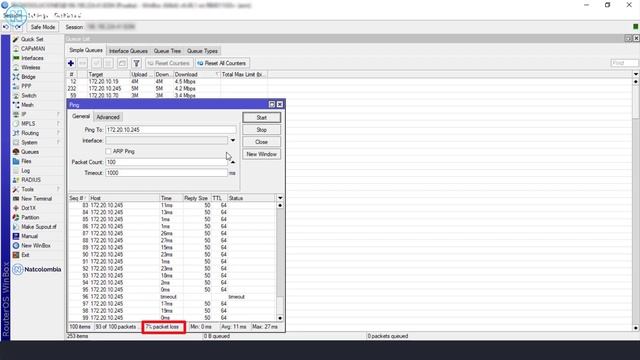Click the Close button in the Ping window
The width and height of the screenshot is (640, 360).
pos(262,142)
